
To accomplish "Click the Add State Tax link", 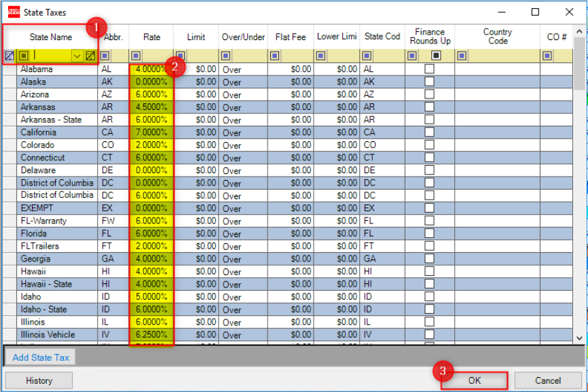I will pos(41,357).
